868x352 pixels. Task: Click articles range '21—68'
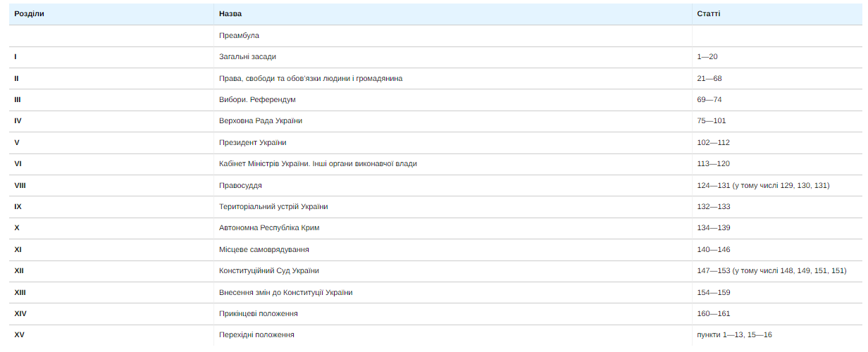tap(709, 78)
